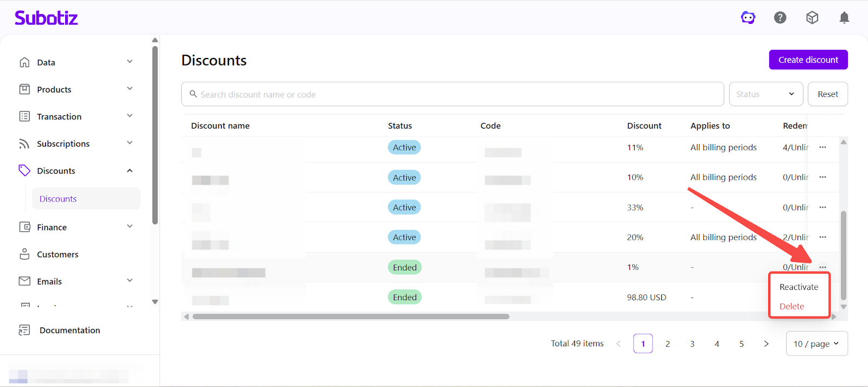Focus the discount name search field
The height and width of the screenshot is (387, 868).
point(456,94)
